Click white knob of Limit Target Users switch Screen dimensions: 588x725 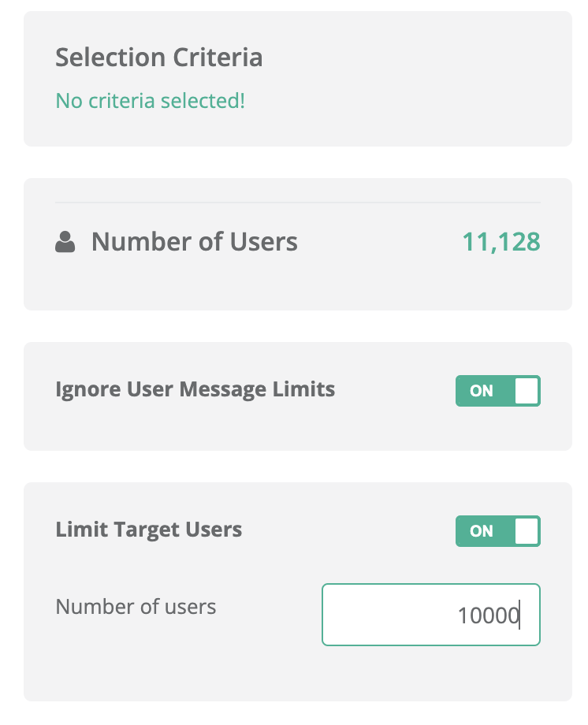[x=527, y=531]
